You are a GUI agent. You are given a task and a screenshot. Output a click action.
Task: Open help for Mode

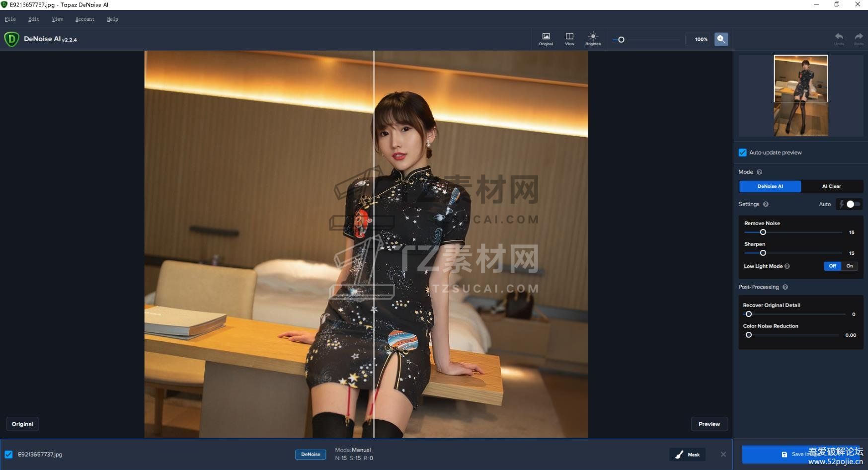(759, 172)
